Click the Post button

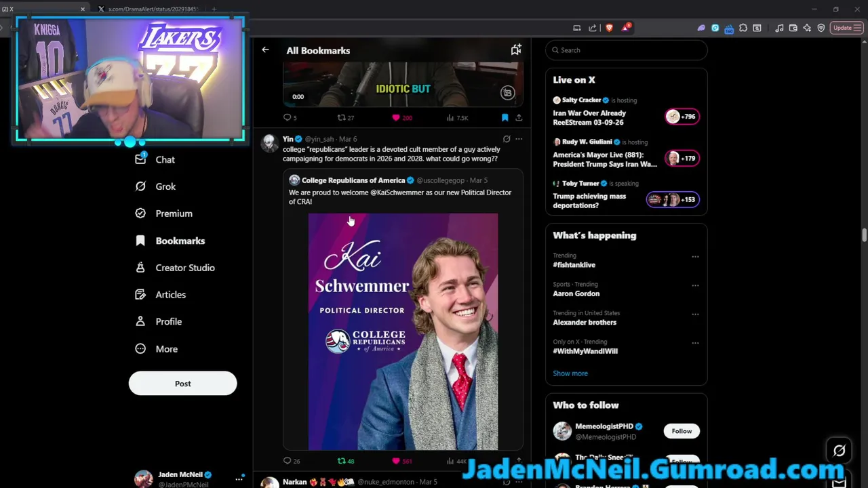(x=182, y=384)
